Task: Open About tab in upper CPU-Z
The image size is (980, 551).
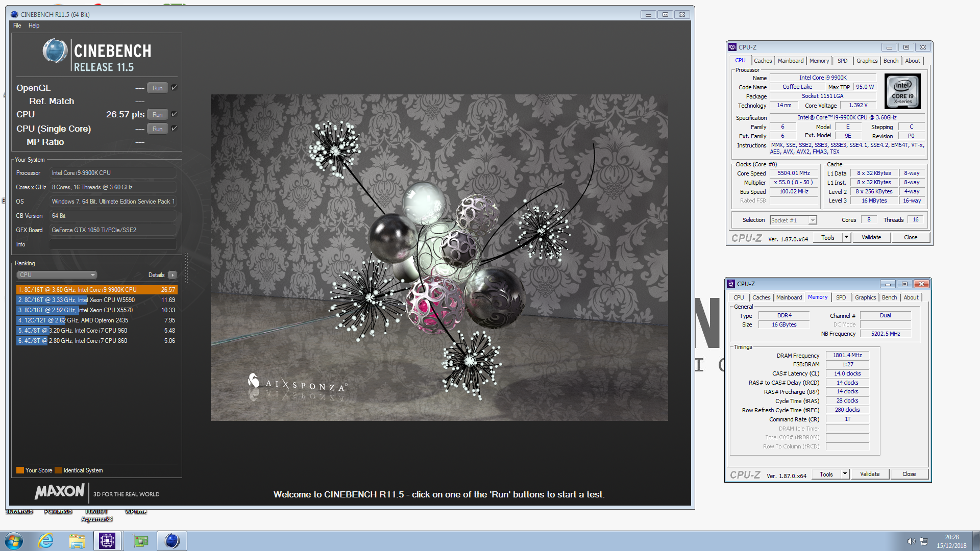Action: tap(913, 61)
